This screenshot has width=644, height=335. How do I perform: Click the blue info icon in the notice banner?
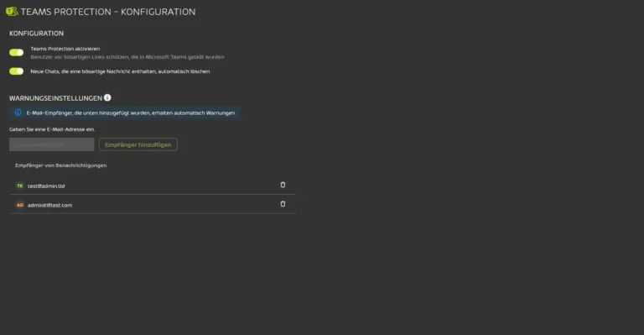[18, 113]
